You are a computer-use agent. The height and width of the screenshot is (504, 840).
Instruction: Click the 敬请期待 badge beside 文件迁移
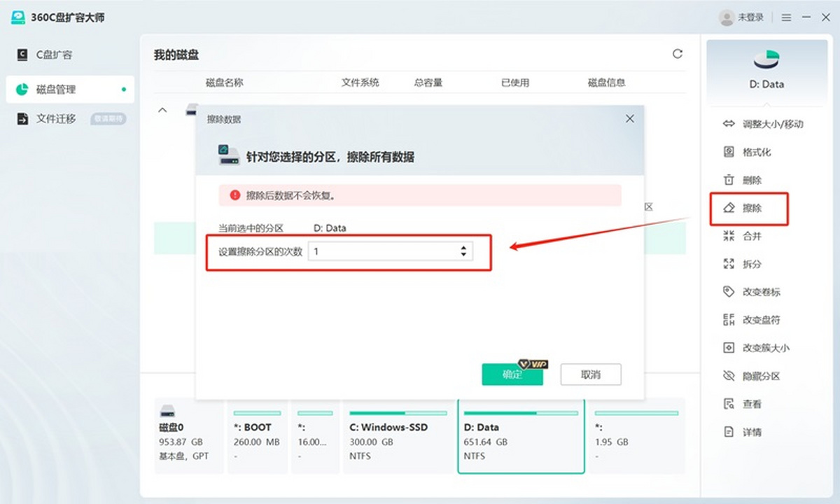(108, 119)
